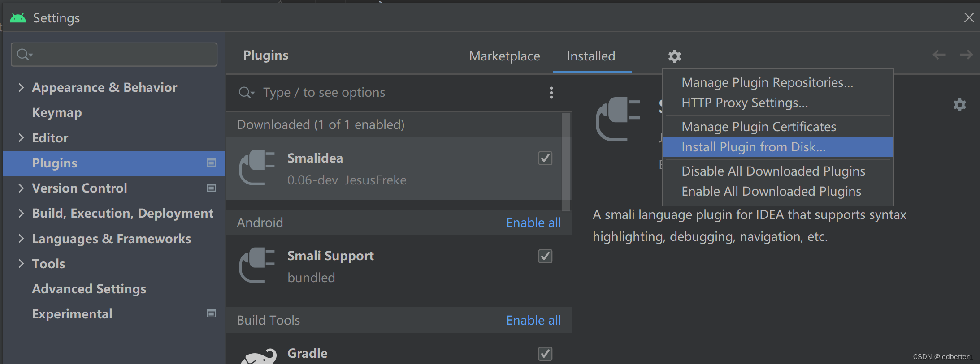Click the plugin search field placeholder
This screenshot has height=364, width=980.
click(x=324, y=93)
